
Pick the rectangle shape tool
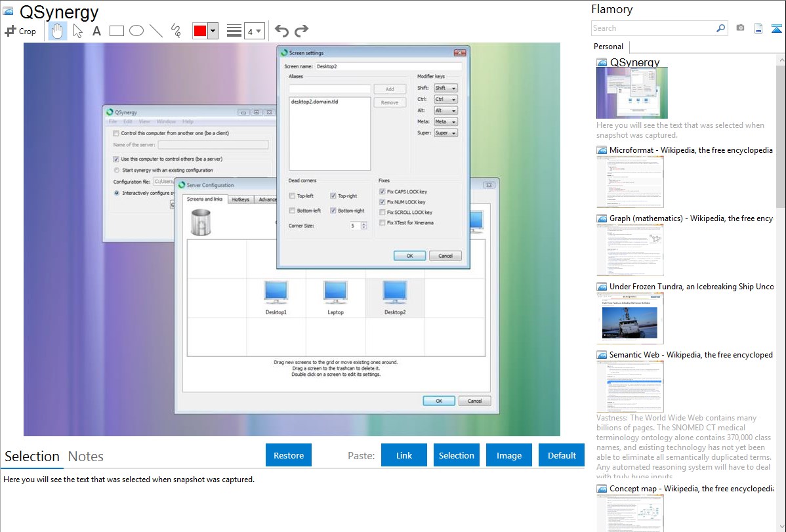(117, 31)
